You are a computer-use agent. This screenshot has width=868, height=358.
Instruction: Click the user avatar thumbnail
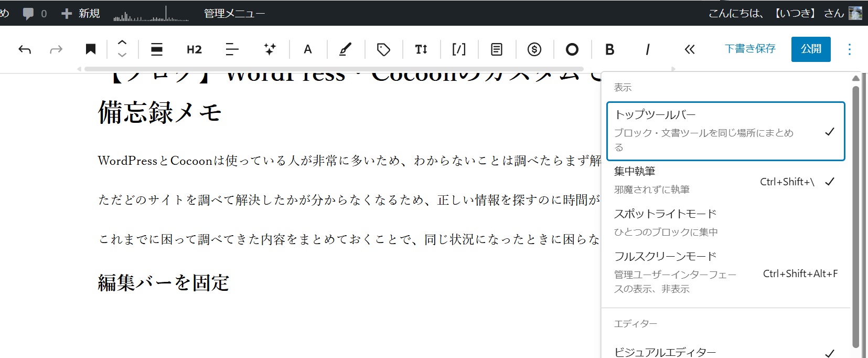[855, 13]
